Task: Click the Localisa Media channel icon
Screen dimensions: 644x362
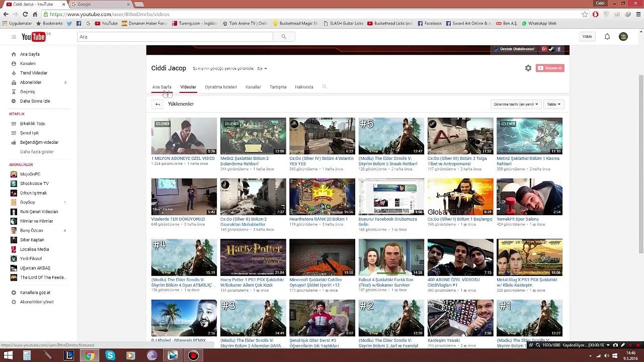Action: 14,249
